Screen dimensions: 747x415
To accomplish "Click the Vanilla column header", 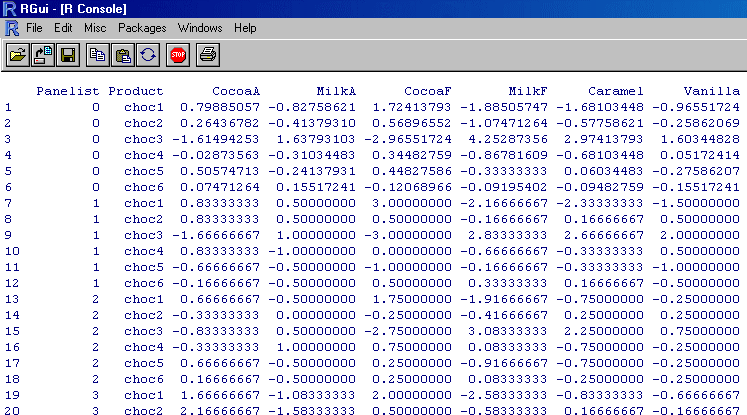I will [712, 91].
